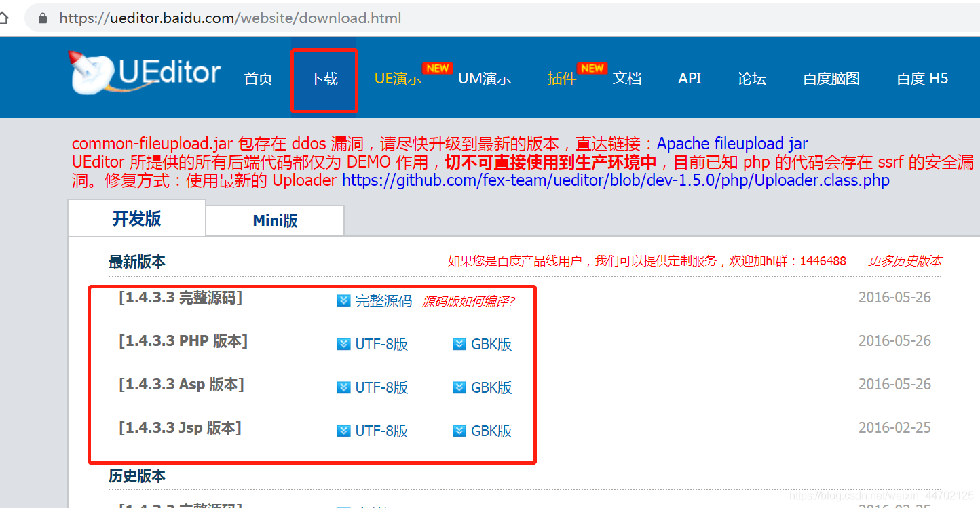Open the 源码版如何编译? link
This screenshot has height=508, width=980.
click(468, 302)
